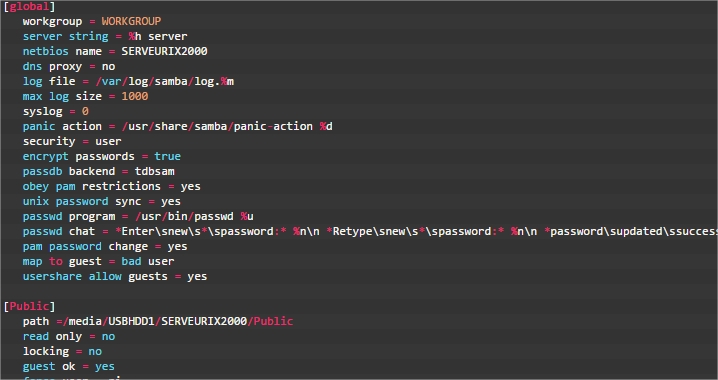Place cursor on netbios name SERVEURIX2000
This screenshot has height=380, width=718.
click(115, 51)
